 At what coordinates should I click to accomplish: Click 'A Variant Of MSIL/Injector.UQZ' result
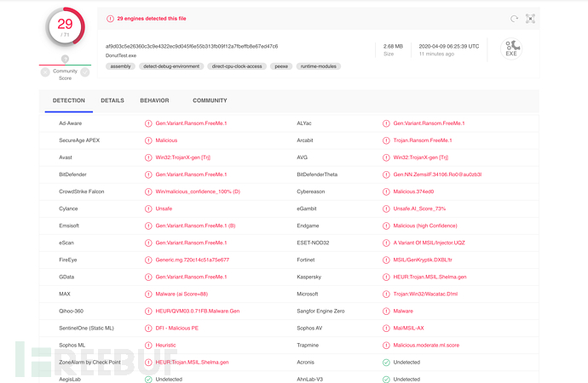[429, 243]
